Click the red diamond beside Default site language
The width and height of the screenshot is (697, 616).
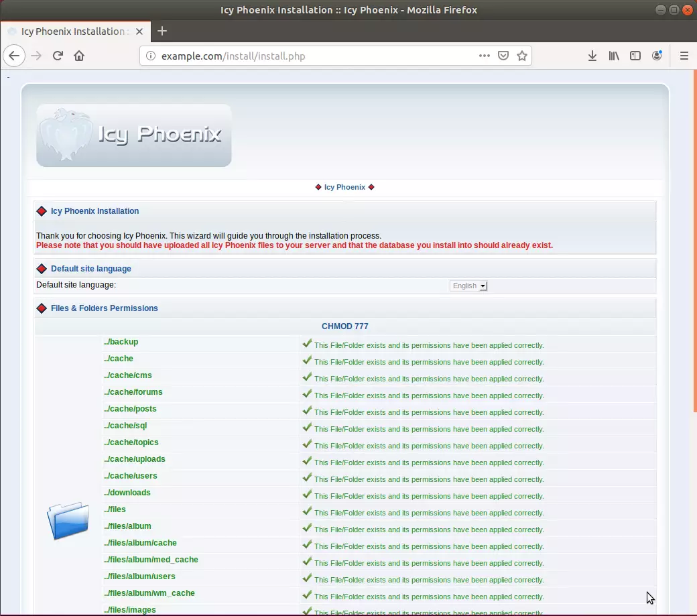(42, 269)
